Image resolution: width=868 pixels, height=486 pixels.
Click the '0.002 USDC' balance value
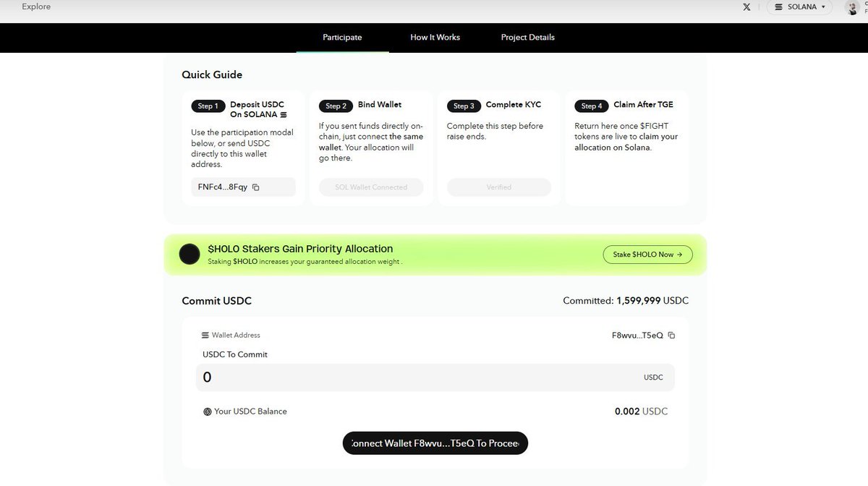[x=642, y=412]
